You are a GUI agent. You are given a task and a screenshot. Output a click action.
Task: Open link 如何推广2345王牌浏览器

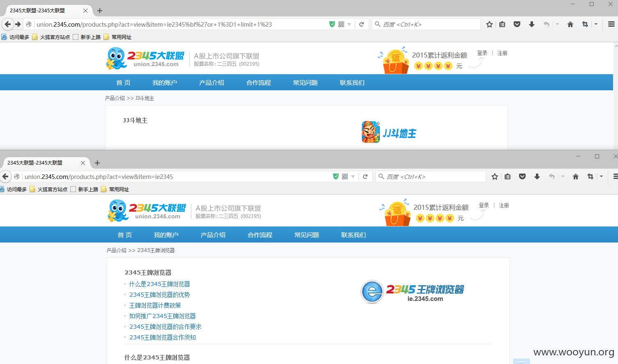click(x=162, y=316)
